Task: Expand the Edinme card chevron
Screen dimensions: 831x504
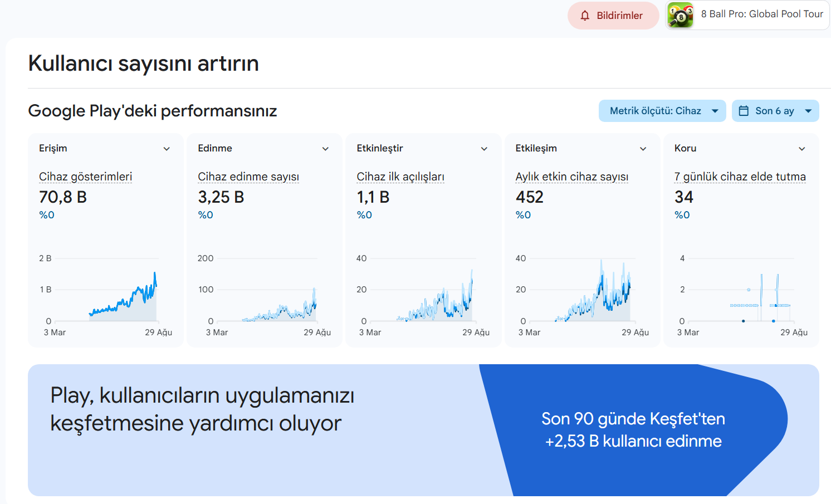Action: pyautogui.click(x=325, y=149)
